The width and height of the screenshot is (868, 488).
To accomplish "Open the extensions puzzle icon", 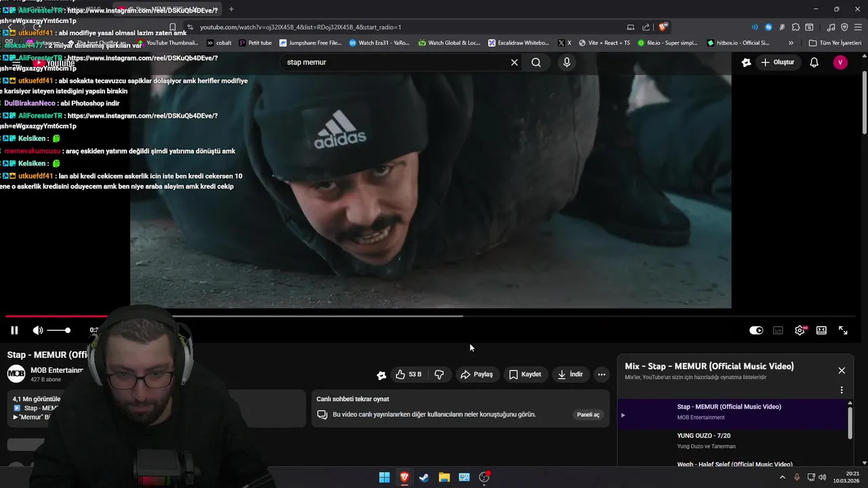I will tap(795, 27).
